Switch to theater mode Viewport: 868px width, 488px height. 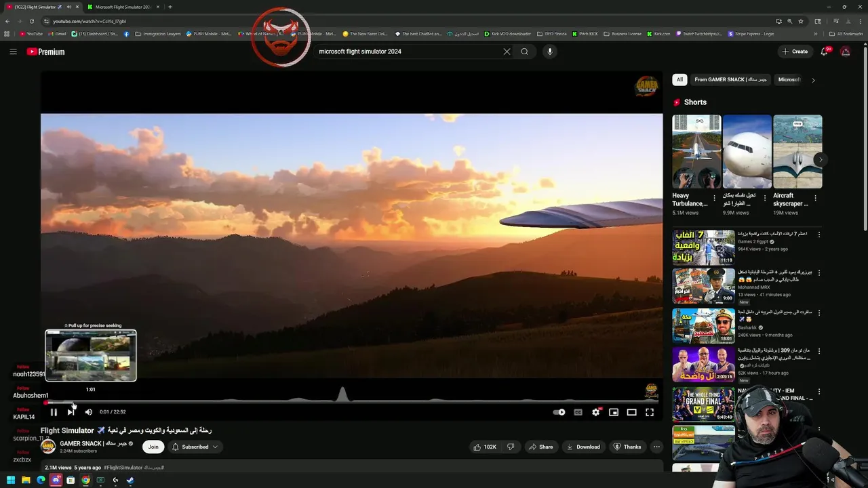[x=631, y=412]
